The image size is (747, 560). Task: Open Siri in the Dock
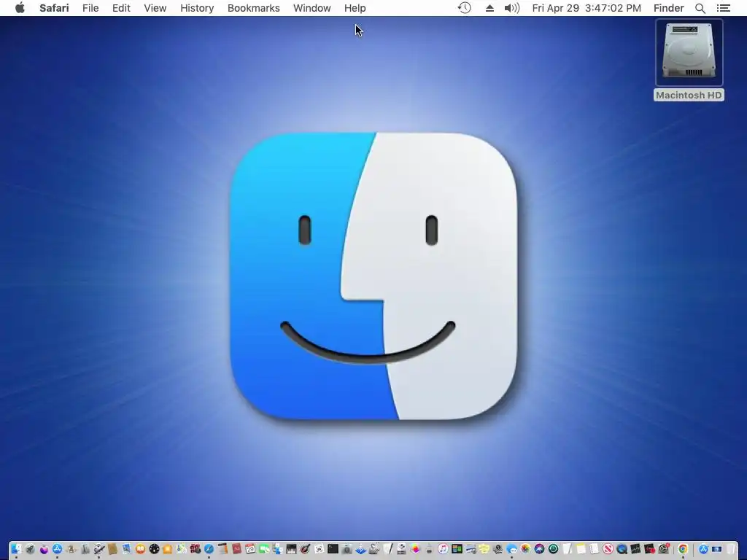tap(539, 549)
